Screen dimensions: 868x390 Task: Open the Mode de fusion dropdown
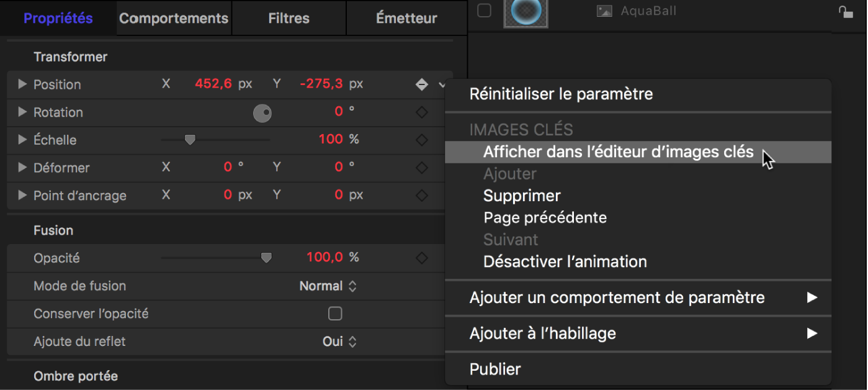pos(328,286)
